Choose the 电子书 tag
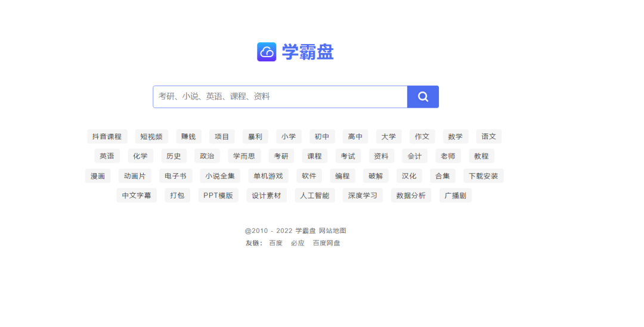This screenshot has height=327, width=644. tap(176, 176)
